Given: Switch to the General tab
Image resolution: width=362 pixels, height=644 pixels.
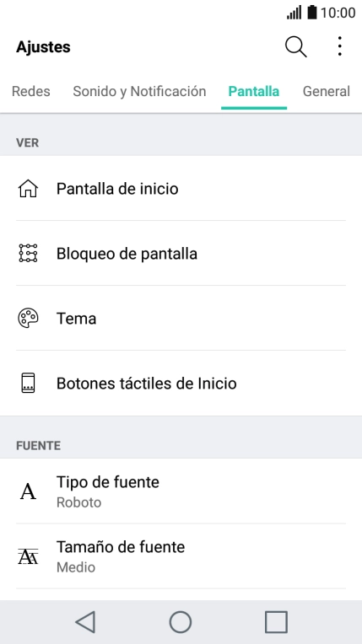Looking at the screenshot, I should tap(327, 91).
